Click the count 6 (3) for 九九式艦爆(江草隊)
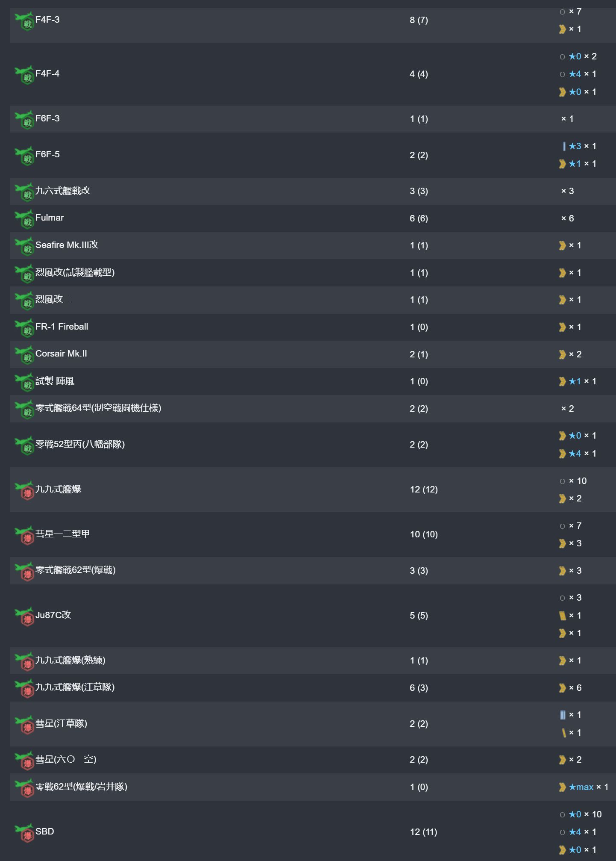Screen dimensions: 616x861 (419, 688)
